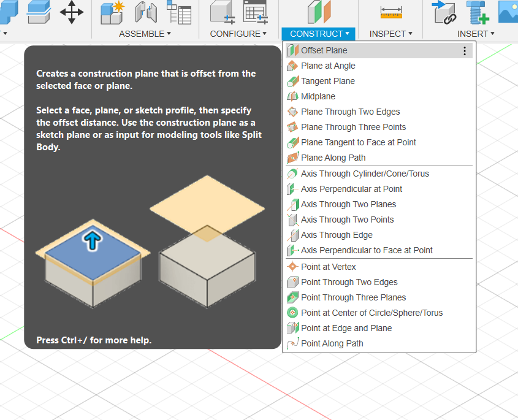Pick Point Through Three Planes
Viewport: 518px width, 420px height.
click(x=379, y=297)
